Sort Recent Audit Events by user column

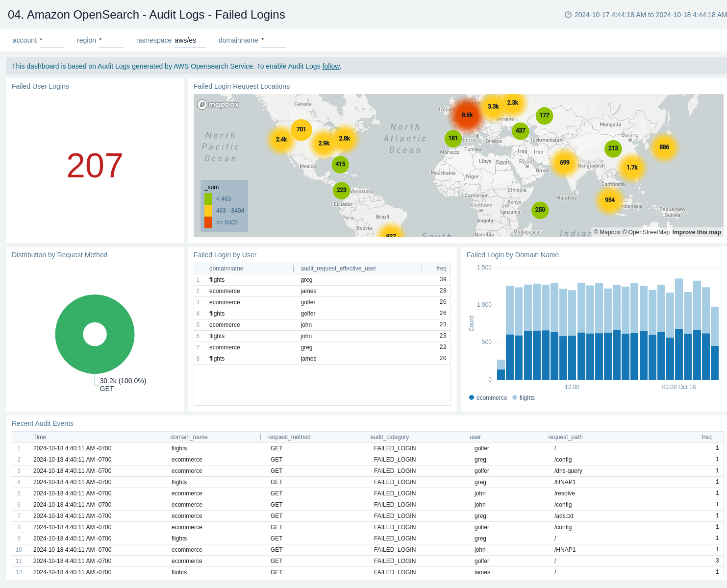coord(475,437)
